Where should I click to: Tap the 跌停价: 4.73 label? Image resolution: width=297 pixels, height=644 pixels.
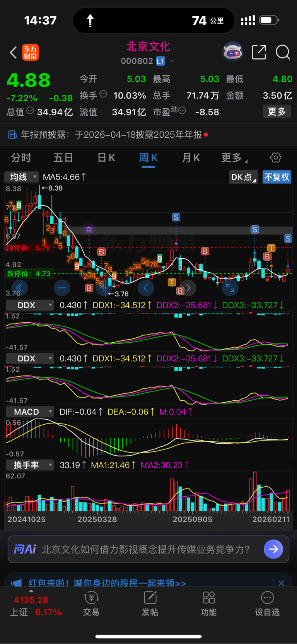pyautogui.click(x=28, y=274)
